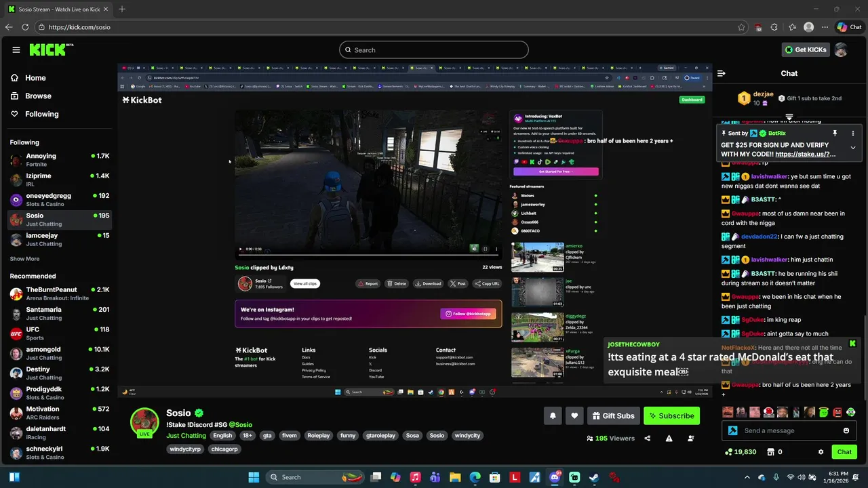Open Annoying's Fortnite channel
868x488 pixels.
[60, 160]
